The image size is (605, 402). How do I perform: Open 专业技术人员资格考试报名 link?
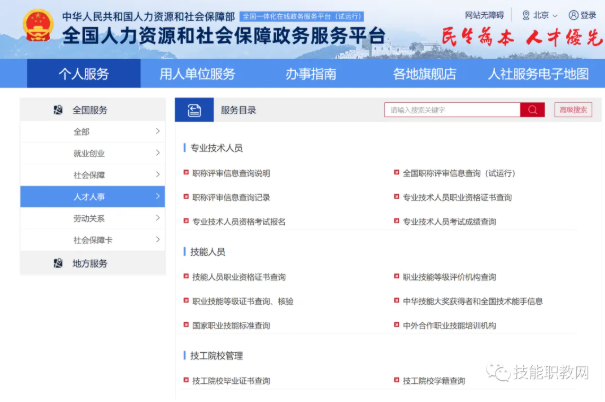pos(239,221)
